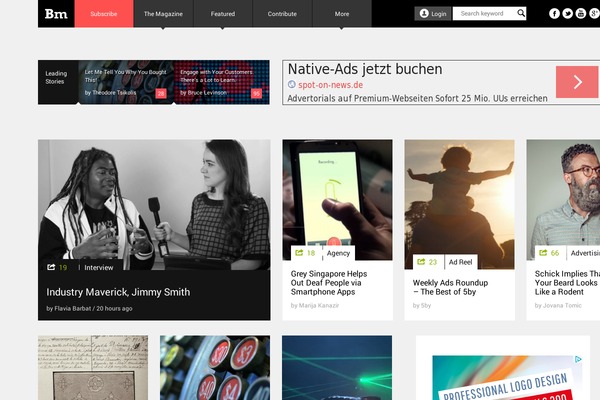Open 'Engage with Your Customers' story
Screen dimensions: 600x400
[217, 76]
